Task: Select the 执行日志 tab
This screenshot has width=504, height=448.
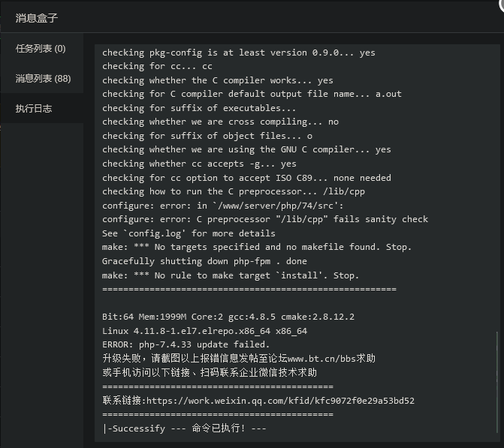Action: click(x=34, y=109)
